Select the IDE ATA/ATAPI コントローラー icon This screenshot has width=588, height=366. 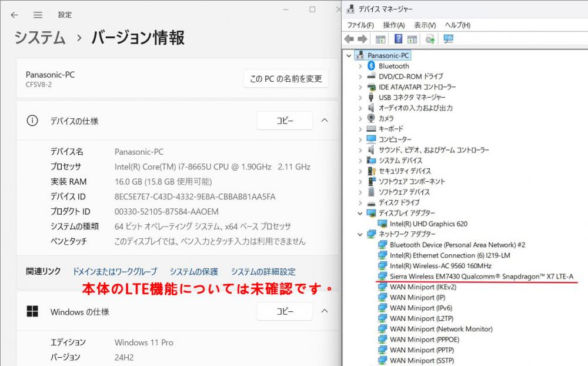(x=371, y=87)
